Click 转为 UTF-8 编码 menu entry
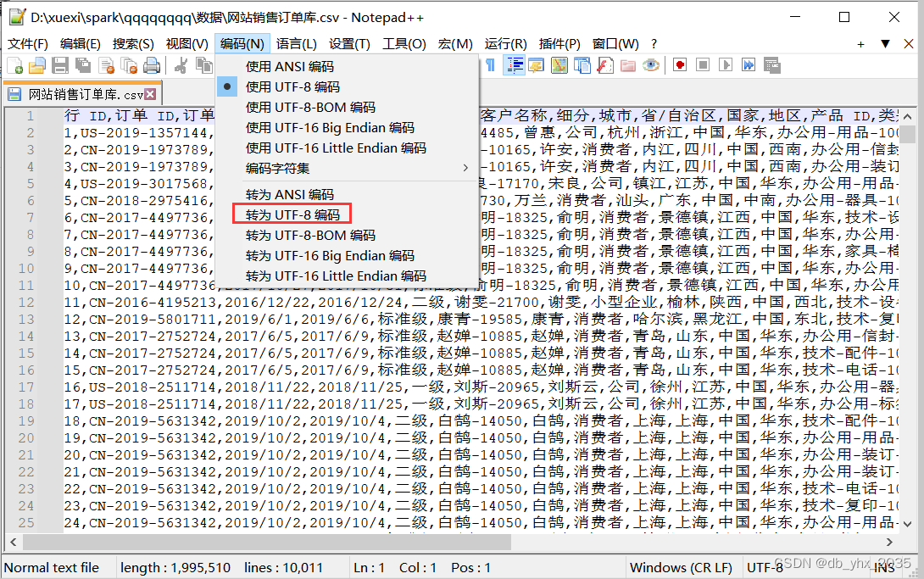924x579 pixels. 347,215
